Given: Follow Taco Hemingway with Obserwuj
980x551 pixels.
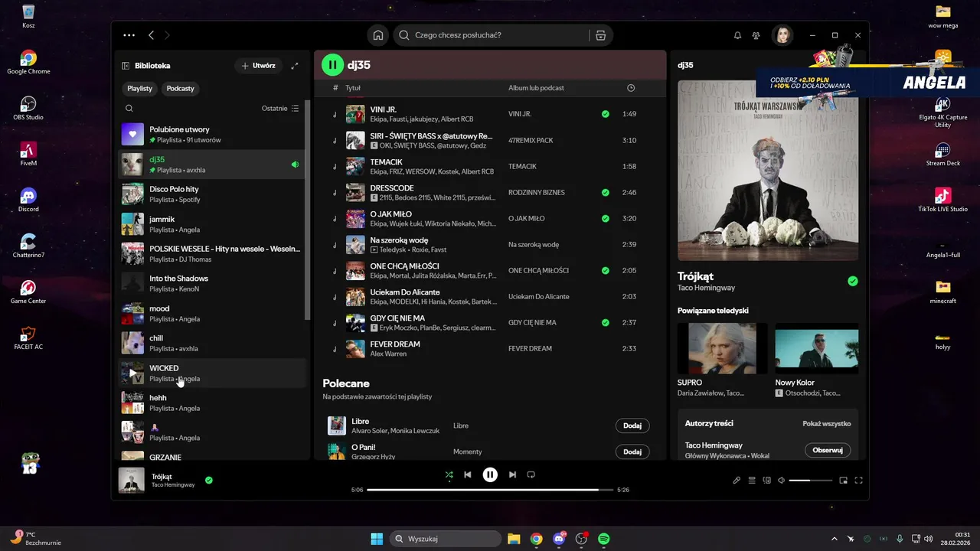Looking at the screenshot, I should coord(828,450).
